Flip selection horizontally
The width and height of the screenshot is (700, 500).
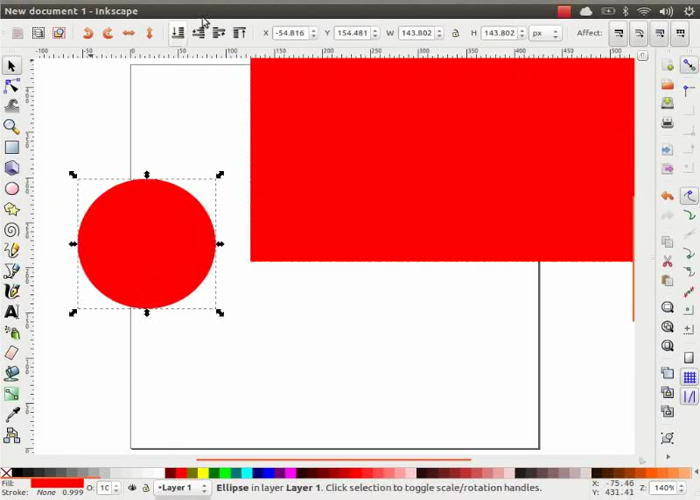tap(128, 33)
